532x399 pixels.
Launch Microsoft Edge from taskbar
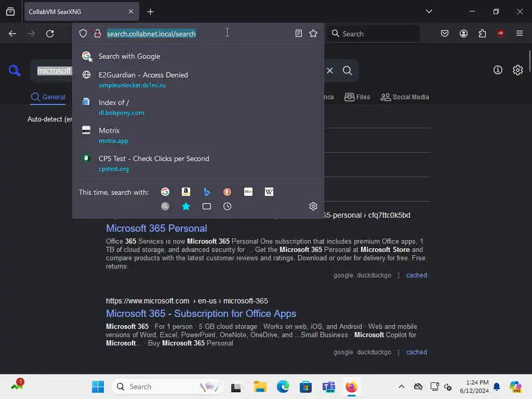coord(283,387)
